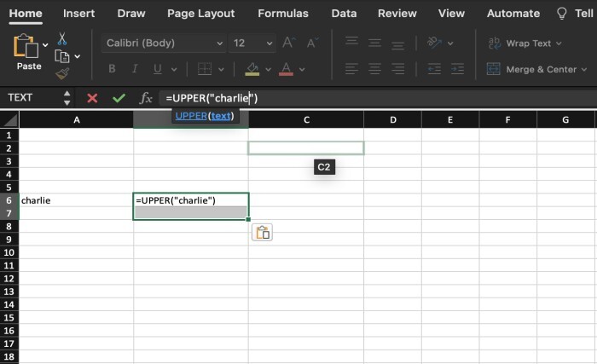Open the Review tab

(x=397, y=14)
